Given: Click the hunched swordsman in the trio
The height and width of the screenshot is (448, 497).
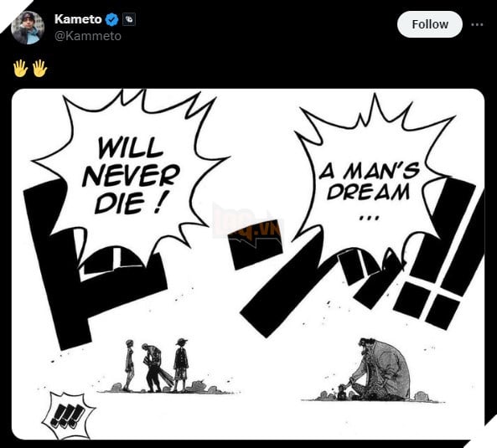Looking at the screenshot, I should pyautogui.click(x=155, y=368).
